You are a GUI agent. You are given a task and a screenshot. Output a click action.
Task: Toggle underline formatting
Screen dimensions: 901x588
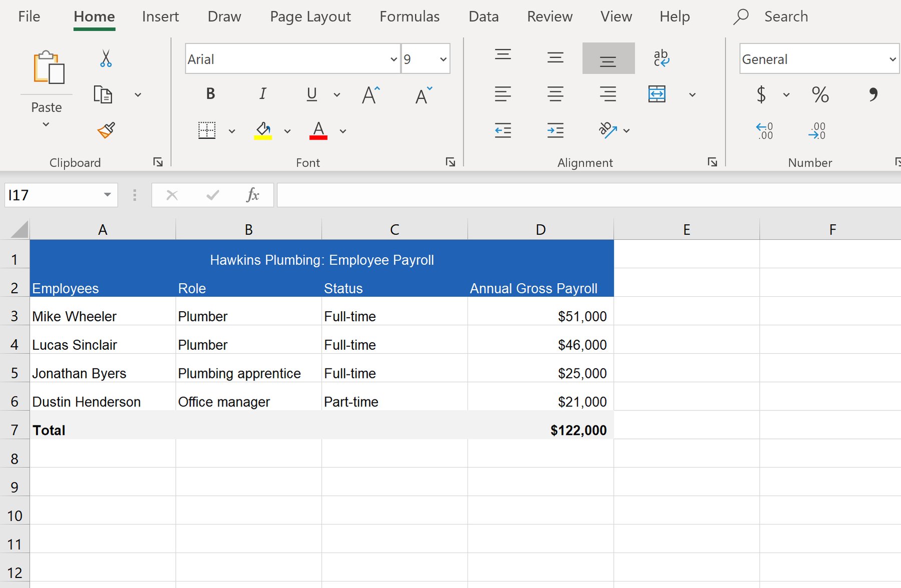click(311, 95)
